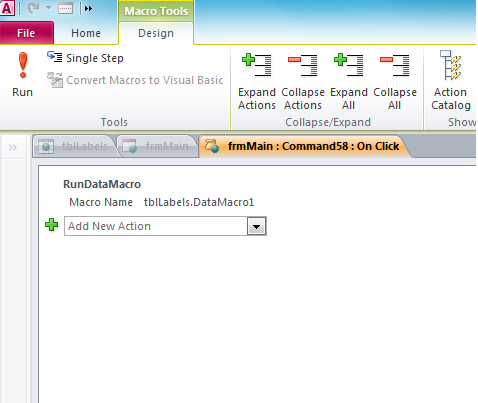The image size is (478, 403).
Task: Switch to the frmMain document tab
Action: pyautogui.click(x=157, y=146)
